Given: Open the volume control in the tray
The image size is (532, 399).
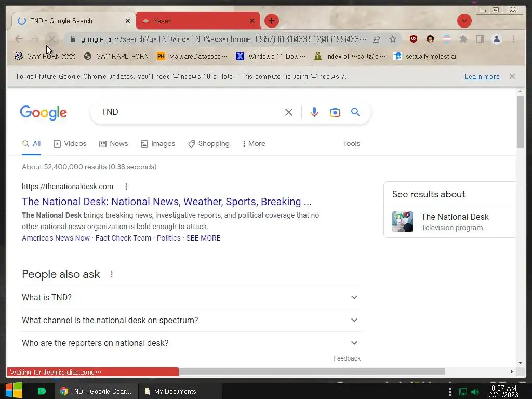Looking at the screenshot, I should click(x=475, y=392).
